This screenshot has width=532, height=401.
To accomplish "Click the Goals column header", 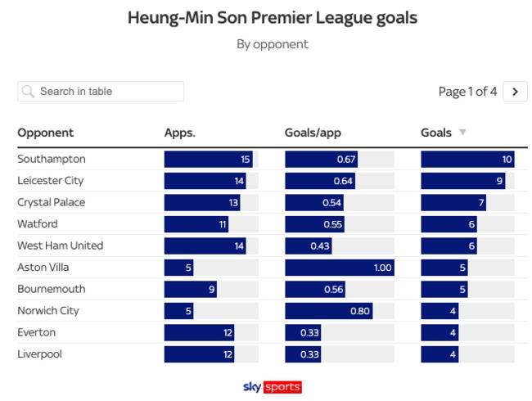I will click(436, 133).
